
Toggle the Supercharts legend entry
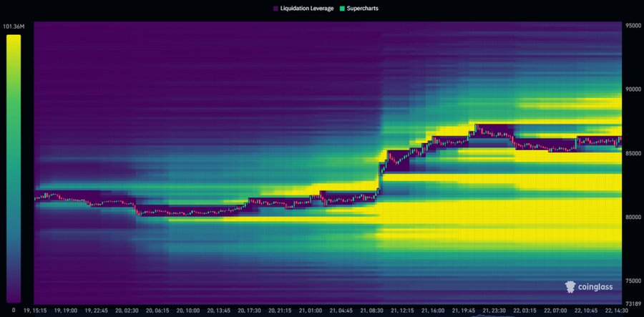358,8
